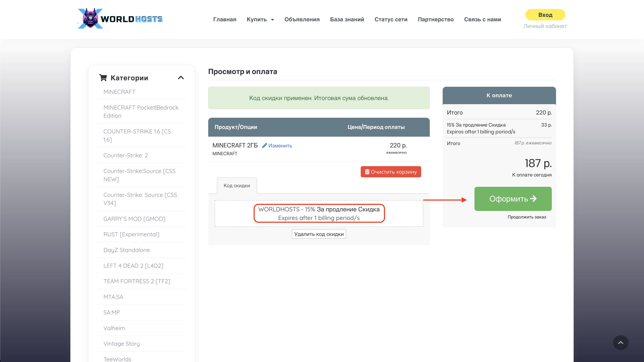Click the yellow Вход button
The image size is (644, 362).
[545, 15]
